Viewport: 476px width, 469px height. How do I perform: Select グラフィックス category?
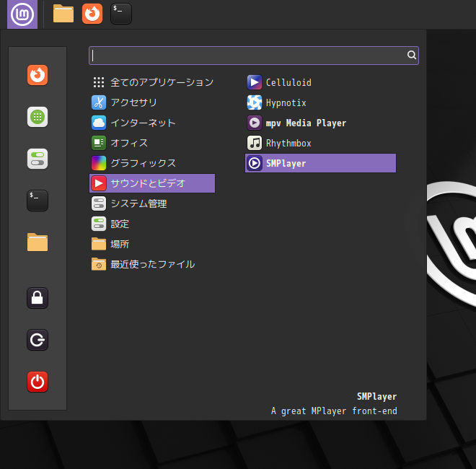(x=152, y=163)
